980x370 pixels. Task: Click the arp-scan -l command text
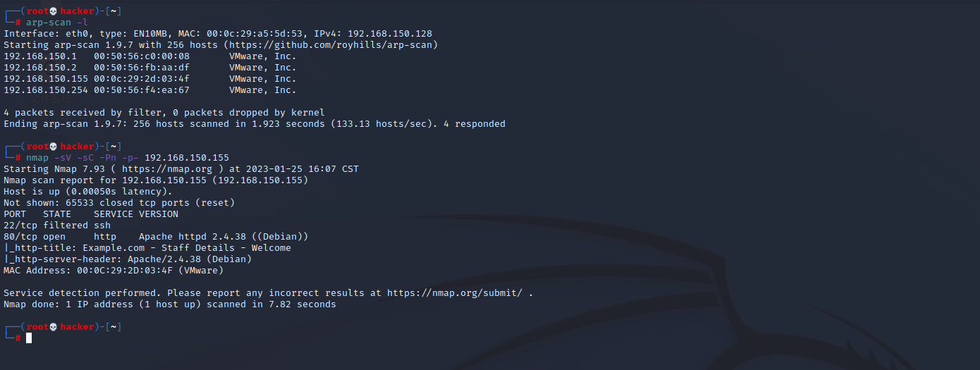pos(57,23)
